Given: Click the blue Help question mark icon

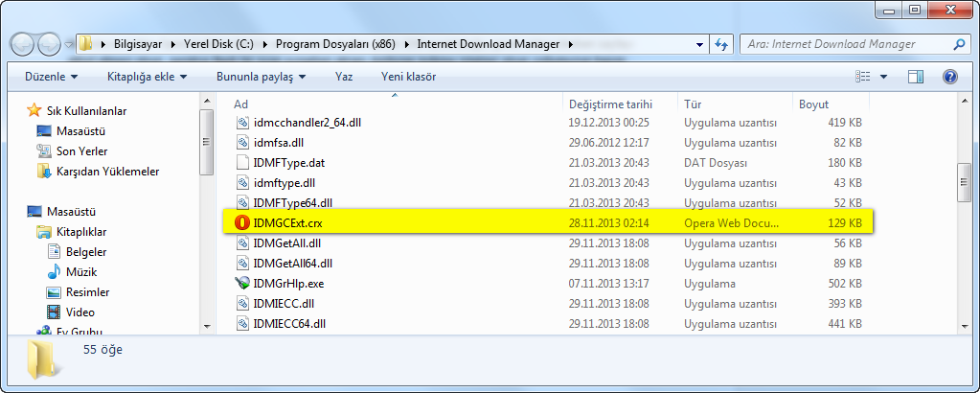Looking at the screenshot, I should pos(950,77).
